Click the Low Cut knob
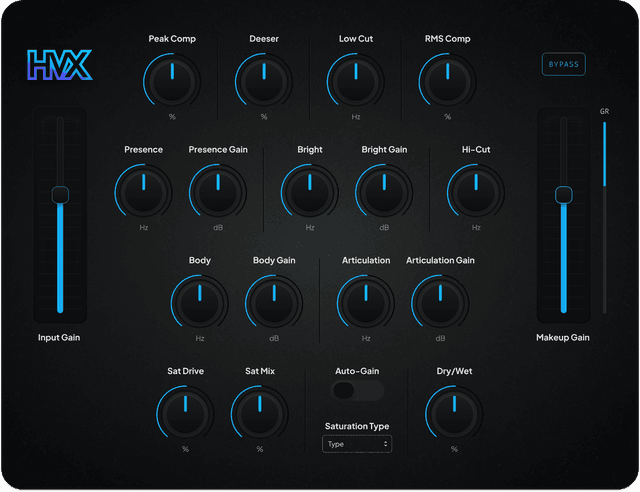The width and height of the screenshot is (640, 492). coord(356,81)
